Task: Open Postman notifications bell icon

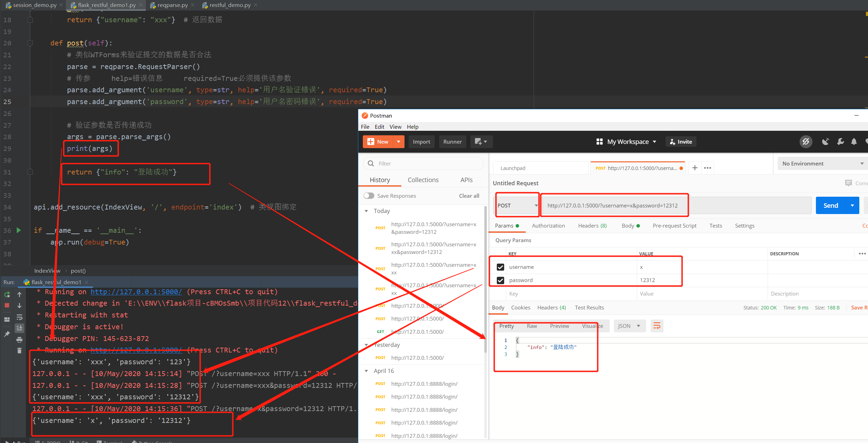Action: [854, 142]
